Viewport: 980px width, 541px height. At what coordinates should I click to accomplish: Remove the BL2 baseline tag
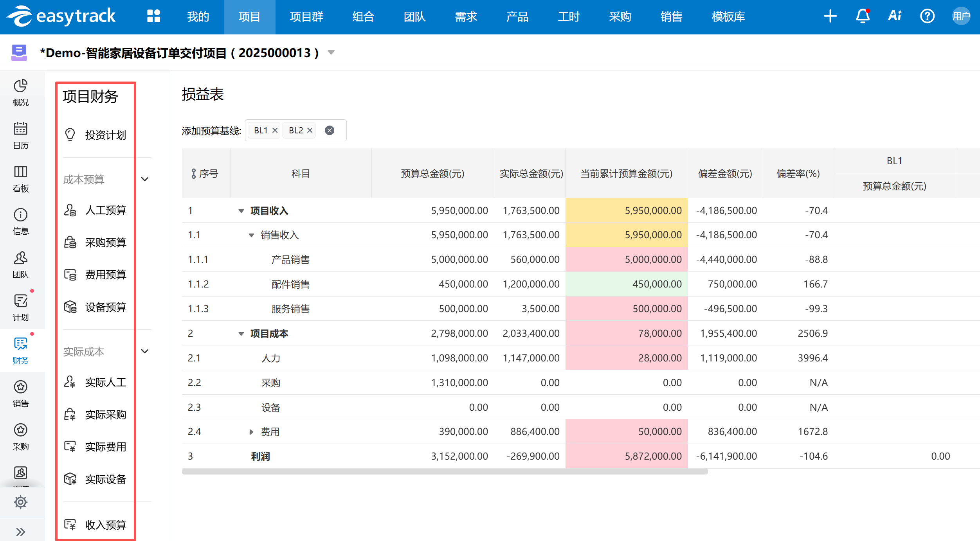tap(310, 130)
